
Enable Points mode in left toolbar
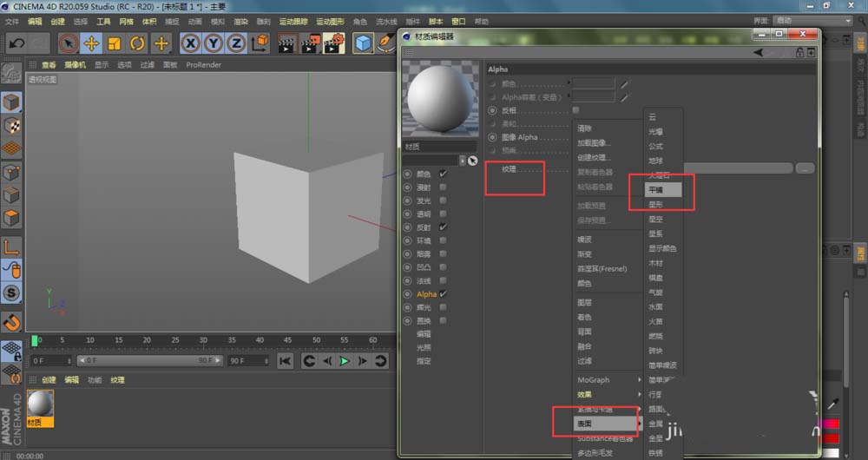click(11, 172)
